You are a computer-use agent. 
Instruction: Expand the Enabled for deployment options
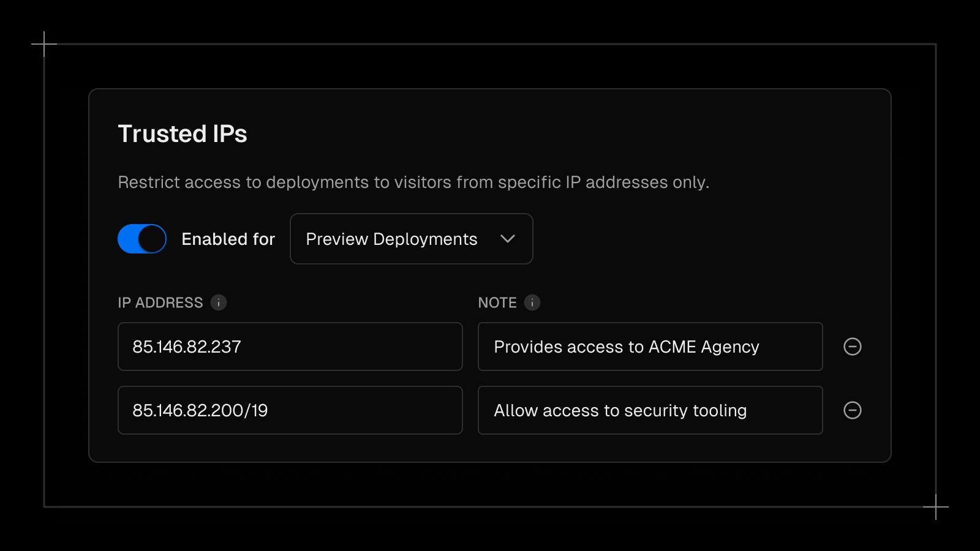[x=411, y=239]
